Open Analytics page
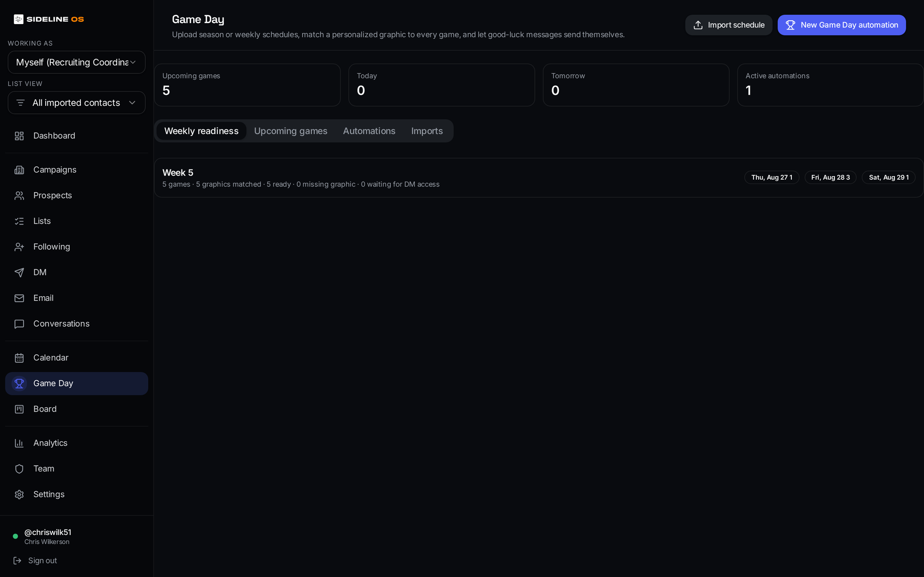924x577 pixels. [77, 443]
